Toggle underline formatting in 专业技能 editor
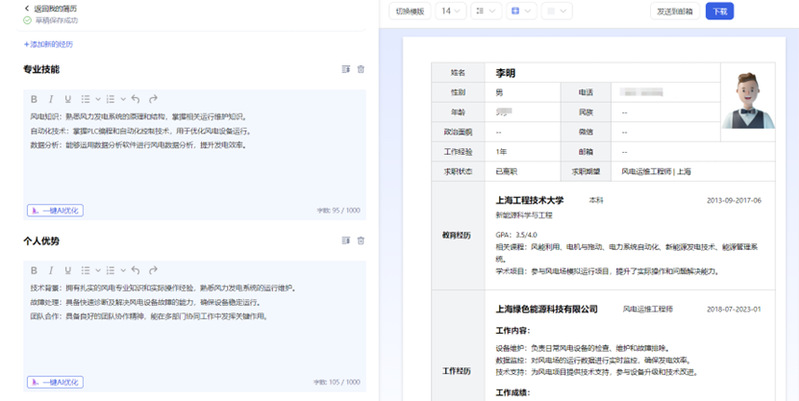The image size is (799, 401). tap(68, 99)
